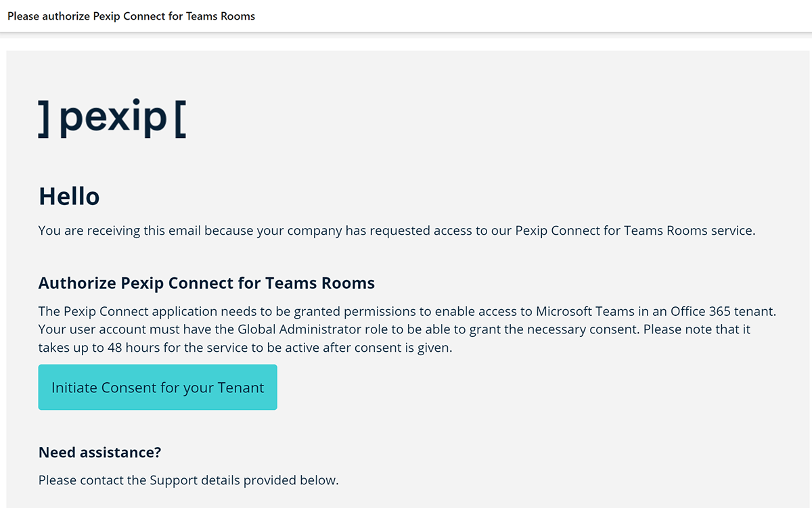
Task: Click the Pexip logo
Action: pyautogui.click(x=112, y=118)
